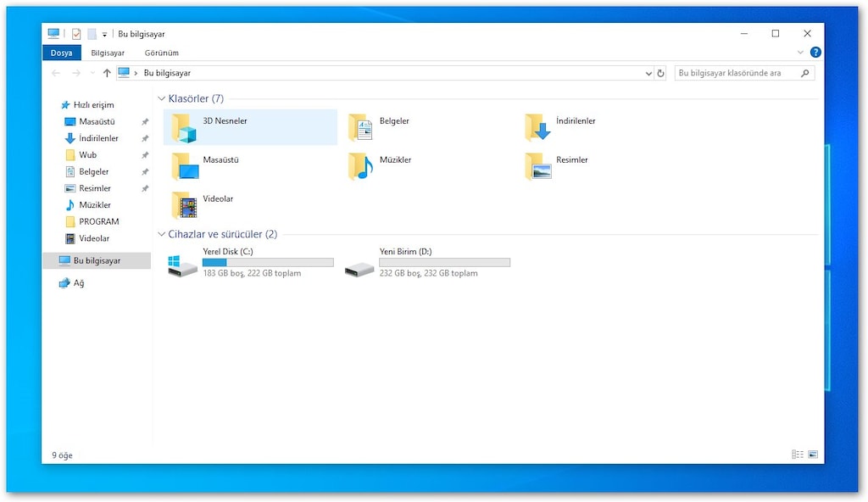Viewport: 868px width, 502px height.
Task: Switch to large icons view in status bar
Action: click(x=813, y=455)
